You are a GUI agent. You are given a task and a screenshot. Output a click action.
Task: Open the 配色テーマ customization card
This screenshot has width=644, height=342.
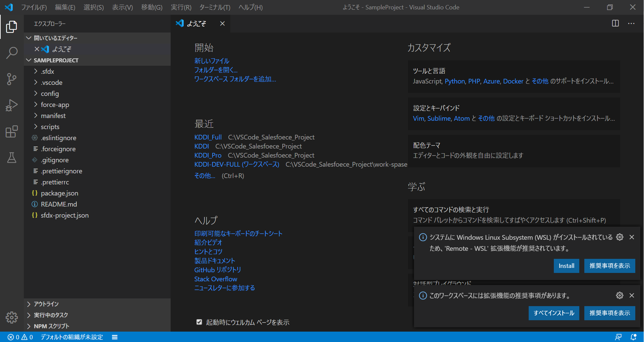point(514,151)
